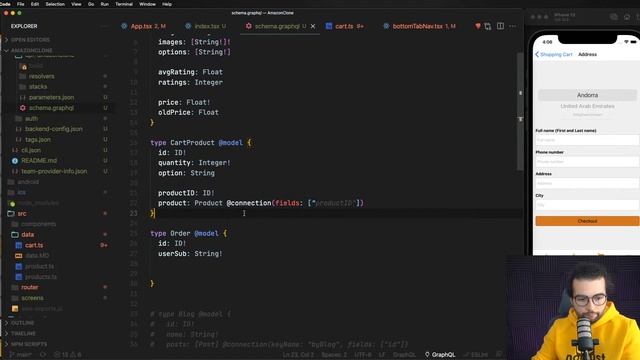Viewport: 640px width, 360px height.
Task: Open the File menu
Action: pos(20,4)
